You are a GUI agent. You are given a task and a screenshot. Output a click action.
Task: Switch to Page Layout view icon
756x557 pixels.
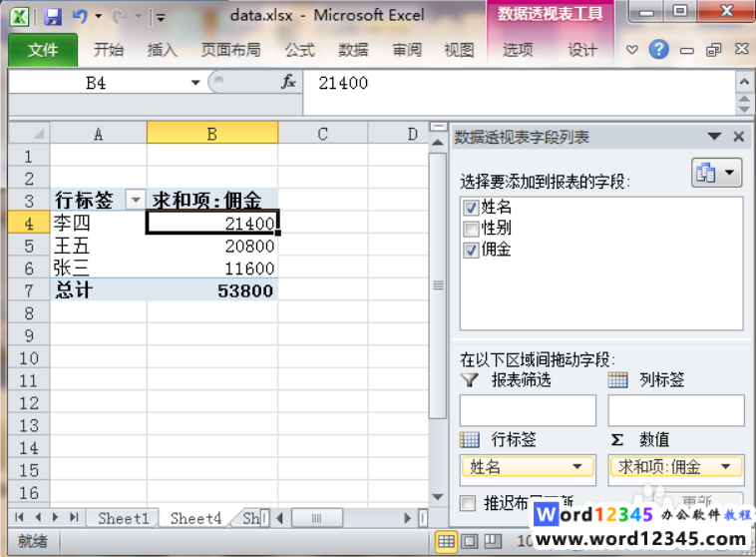469,542
